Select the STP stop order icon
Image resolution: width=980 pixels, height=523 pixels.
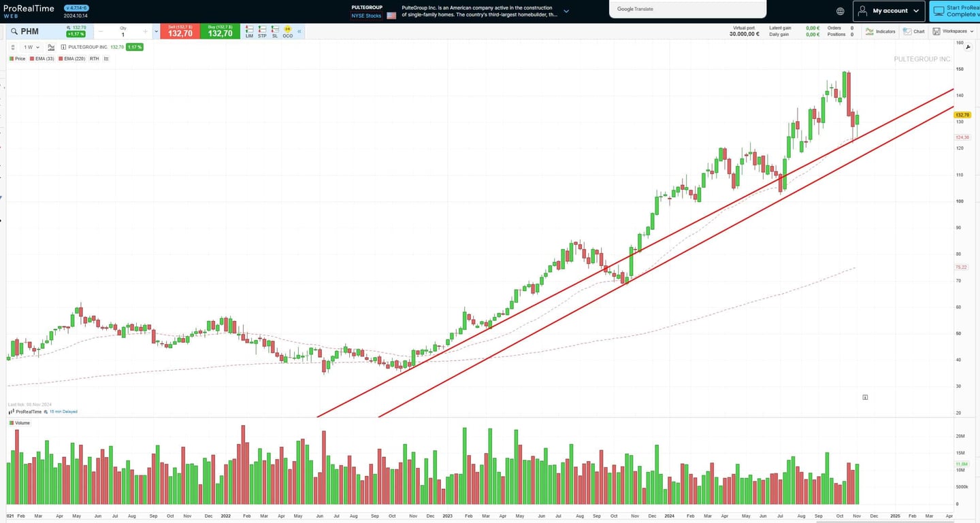tap(262, 31)
